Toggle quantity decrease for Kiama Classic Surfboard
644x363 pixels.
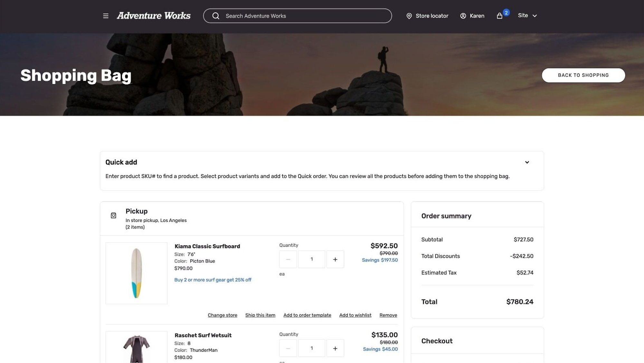point(288,259)
